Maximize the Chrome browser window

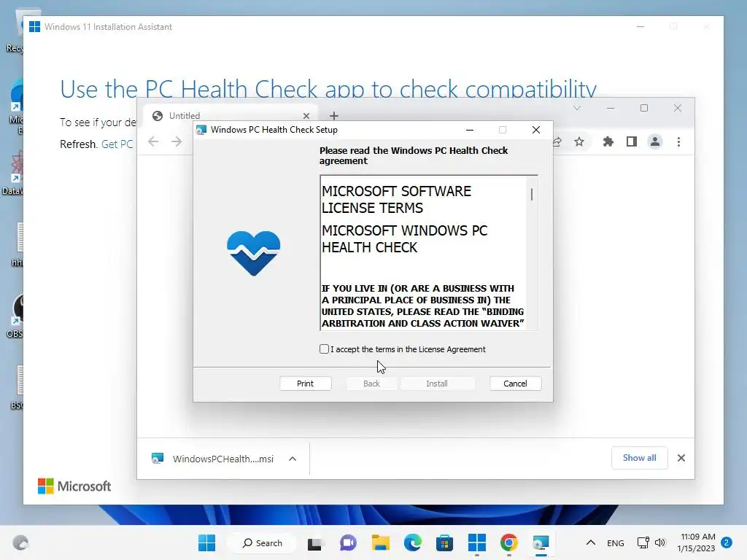click(644, 108)
